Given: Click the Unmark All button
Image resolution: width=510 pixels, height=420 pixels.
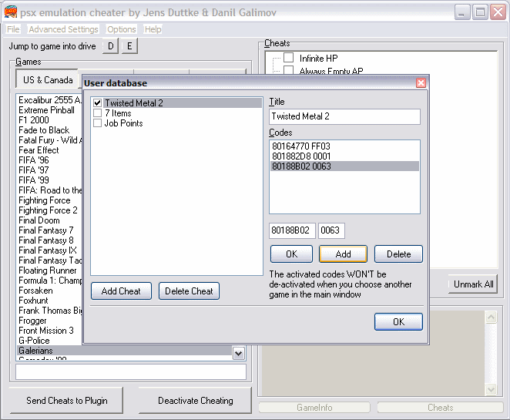Looking at the screenshot, I should 473,284.
